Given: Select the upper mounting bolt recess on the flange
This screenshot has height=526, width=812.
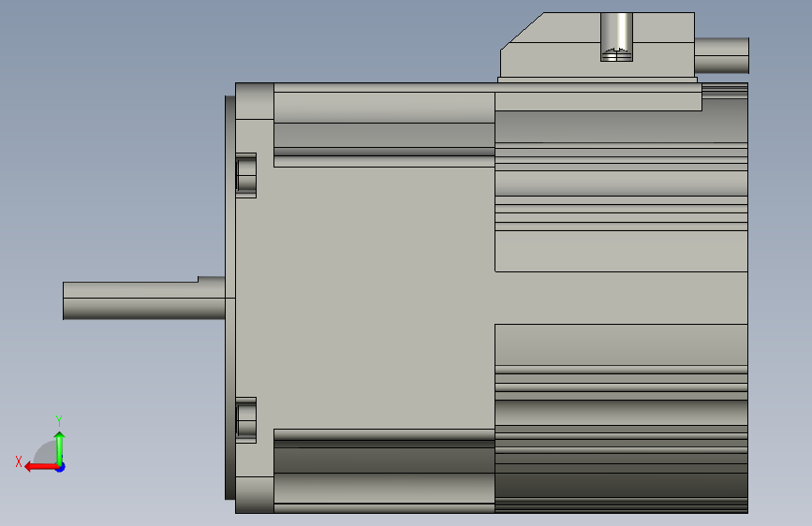Looking at the screenshot, I should click(x=246, y=175).
